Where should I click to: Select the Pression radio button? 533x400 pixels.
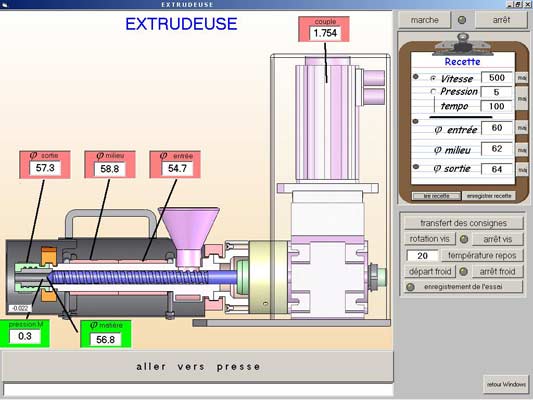click(x=433, y=91)
